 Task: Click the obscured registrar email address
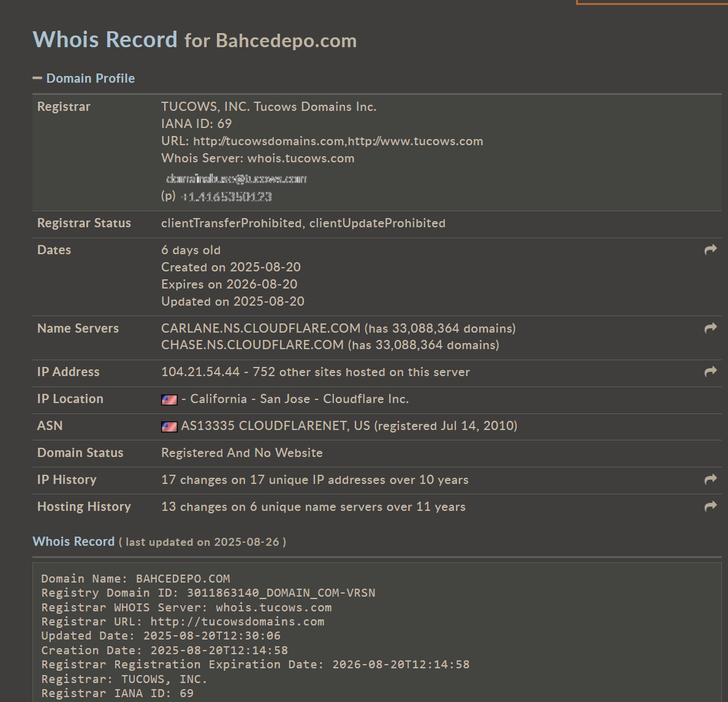point(237,179)
